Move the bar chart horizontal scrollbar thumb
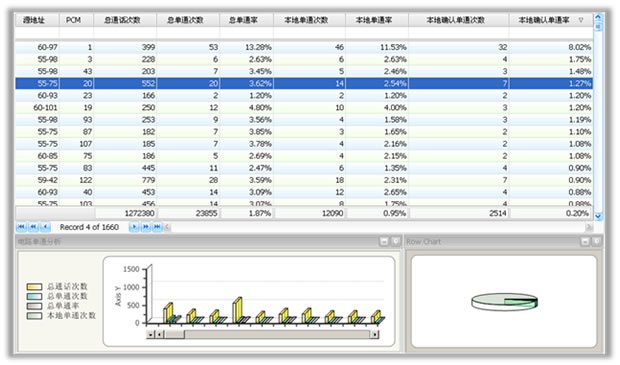Image resolution: width=620 pixels, height=365 pixels. [174, 335]
